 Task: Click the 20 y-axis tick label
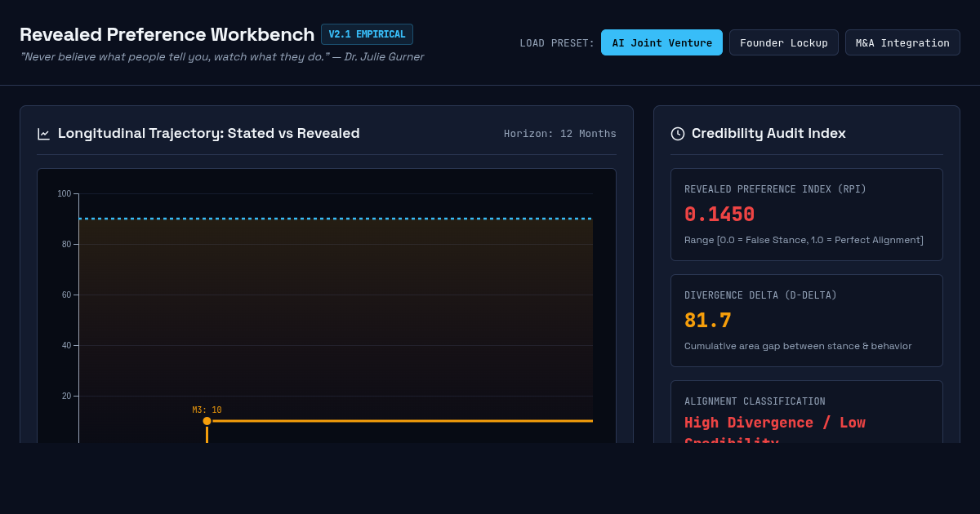(x=66, y=396)
